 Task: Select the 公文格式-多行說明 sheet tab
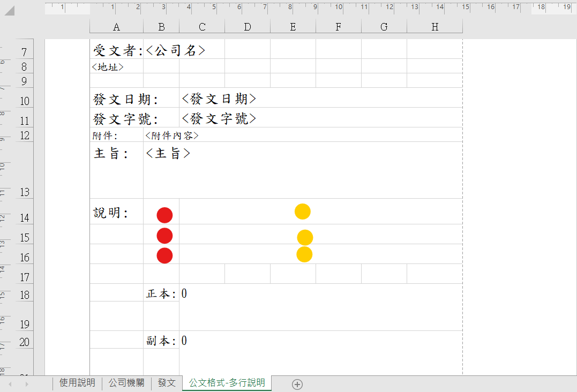tap(227, 383)
